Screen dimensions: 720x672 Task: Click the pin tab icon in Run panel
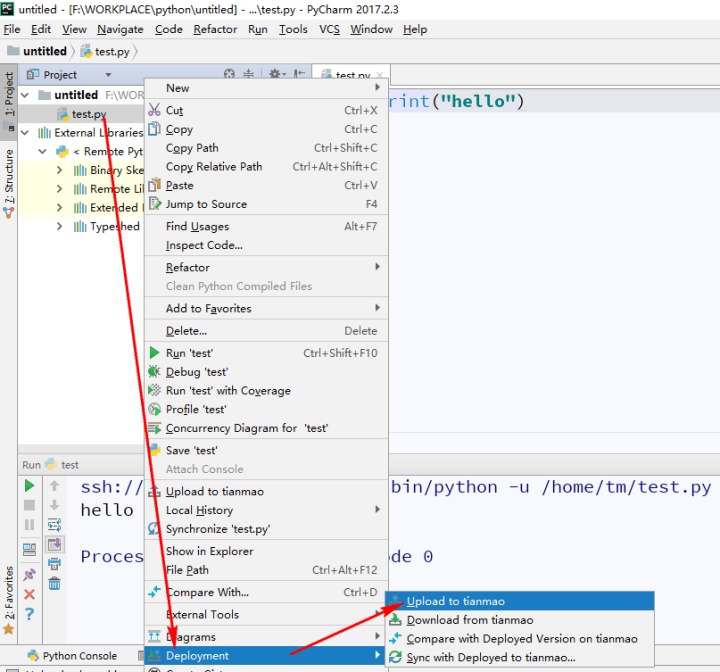pyautogui.click(x=29, y=575)
